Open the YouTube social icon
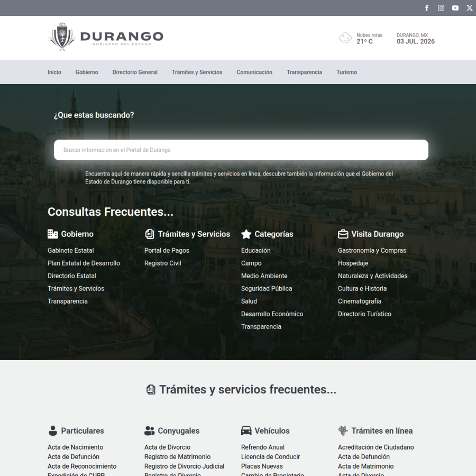476x476 pixels. coord(455,8)
